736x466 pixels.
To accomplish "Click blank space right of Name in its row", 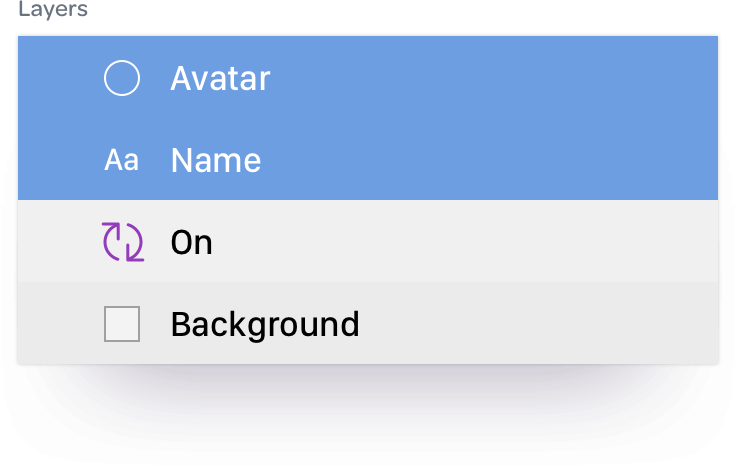I will click(x=488, y=160).
